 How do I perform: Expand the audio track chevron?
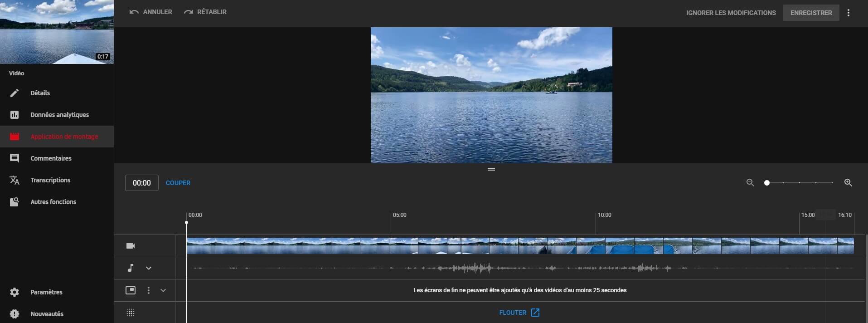[x=149, y=268]
